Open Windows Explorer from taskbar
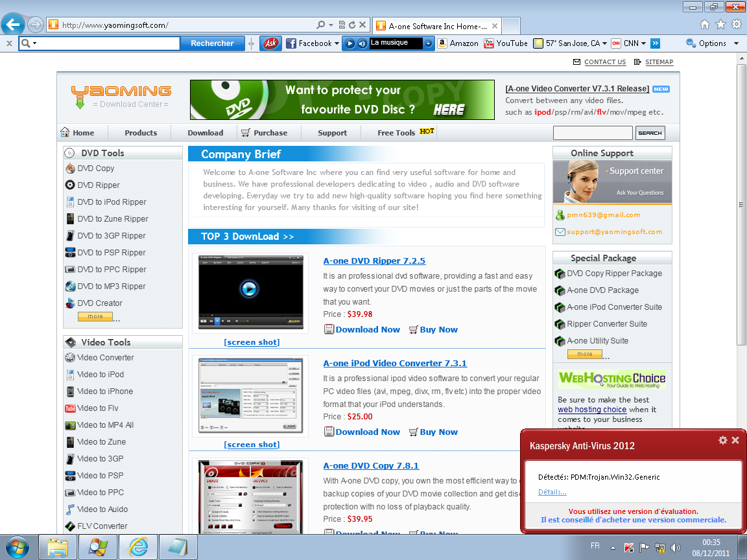 58,548
